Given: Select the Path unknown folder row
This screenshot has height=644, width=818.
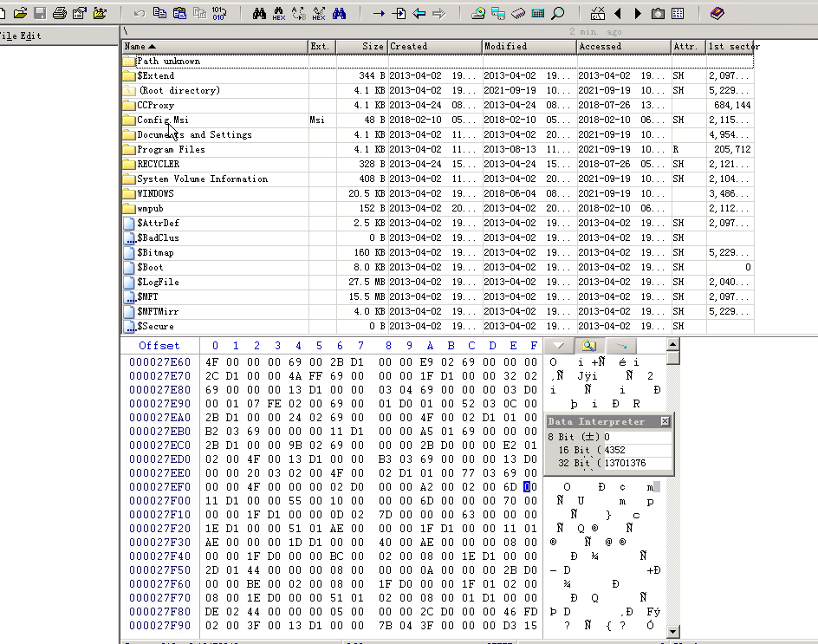Looking at the screenshot, I should coord(438,61).
